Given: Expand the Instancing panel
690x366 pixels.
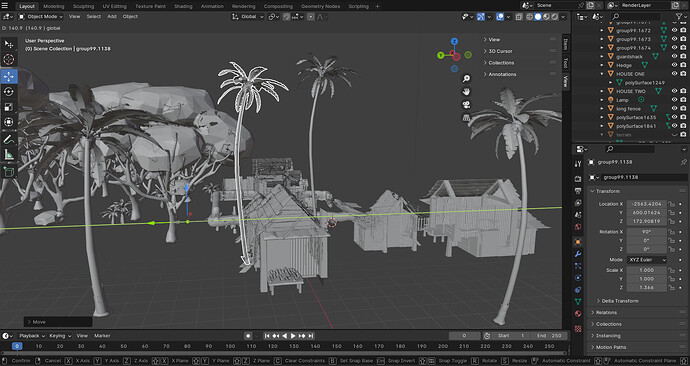Looking at the screenshot, I should coord(608,336).
